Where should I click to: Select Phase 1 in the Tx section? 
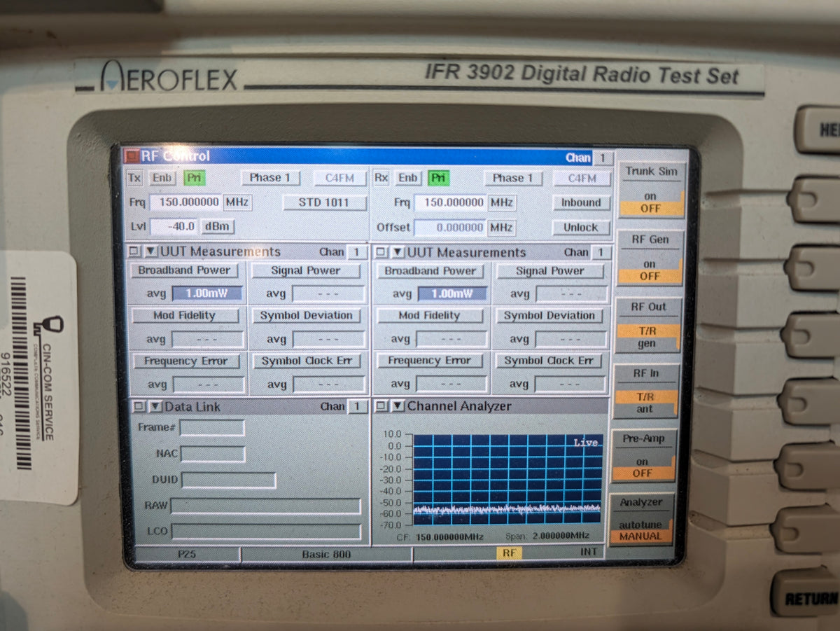click(x=269, y=178)
